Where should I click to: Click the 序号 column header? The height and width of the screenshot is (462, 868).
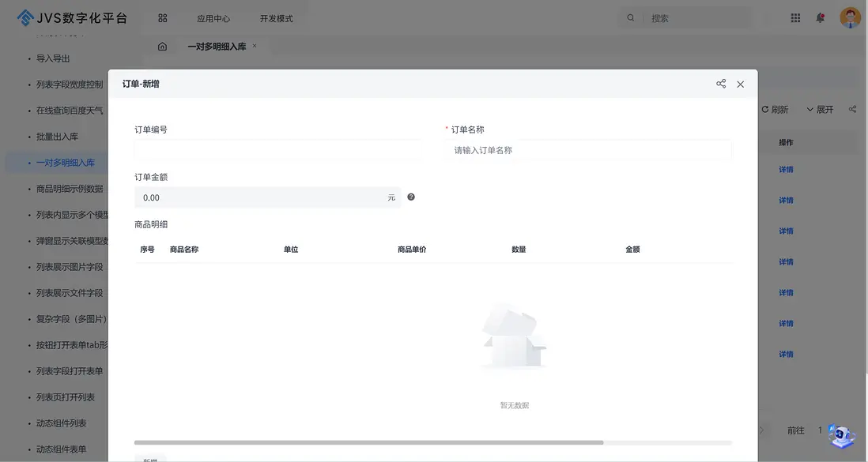(147, 250)
